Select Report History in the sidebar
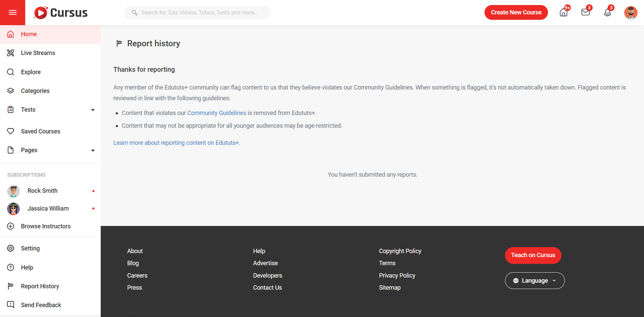Viewport: 644px width, 317px height. coord(40,286)
